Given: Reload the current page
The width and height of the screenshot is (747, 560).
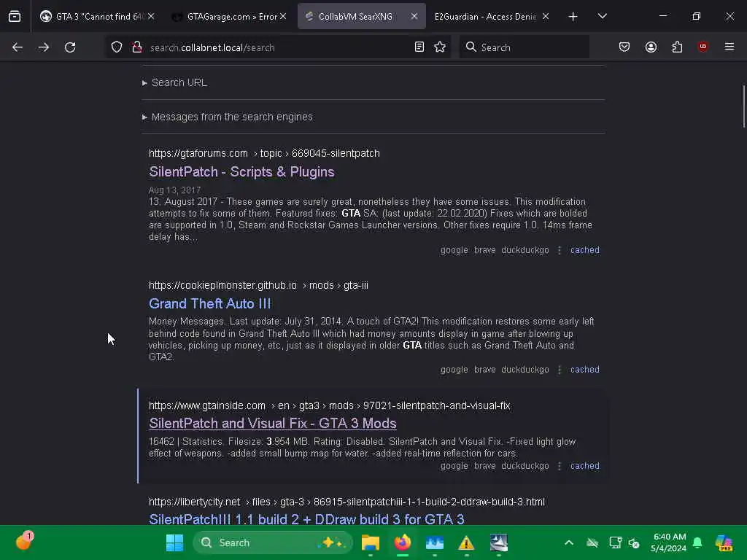Looking at the screenshot, I should tap(70, 47).
